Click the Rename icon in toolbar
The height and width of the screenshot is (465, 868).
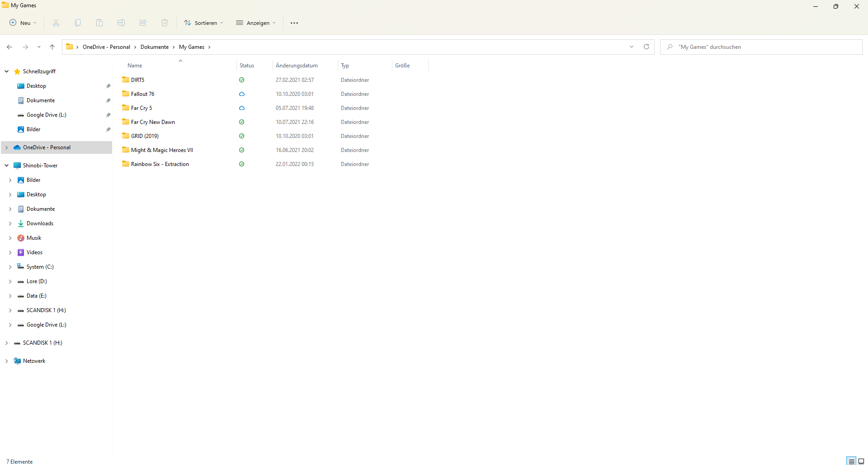point(121,23)
